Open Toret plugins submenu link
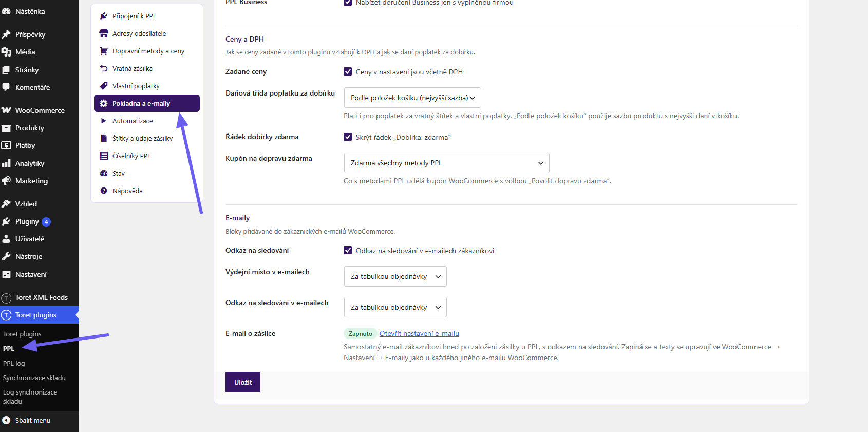 pyautogui.click(x=22, y=334)
